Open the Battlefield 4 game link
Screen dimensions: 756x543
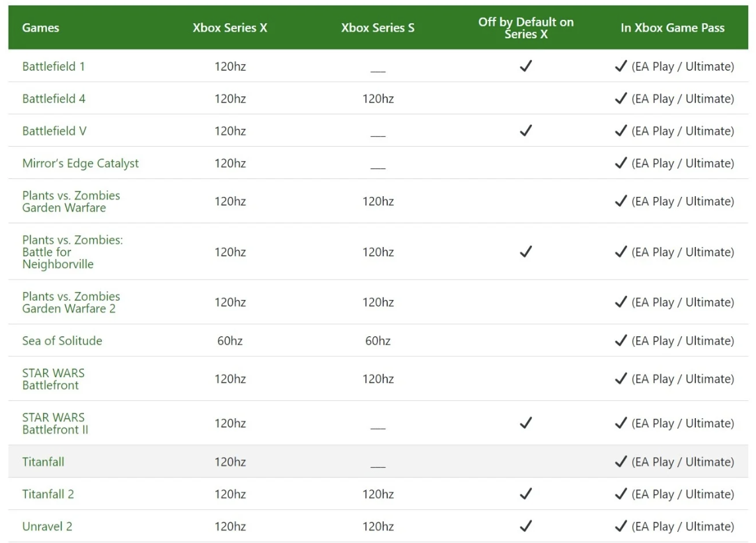click(x=54, y=99)
